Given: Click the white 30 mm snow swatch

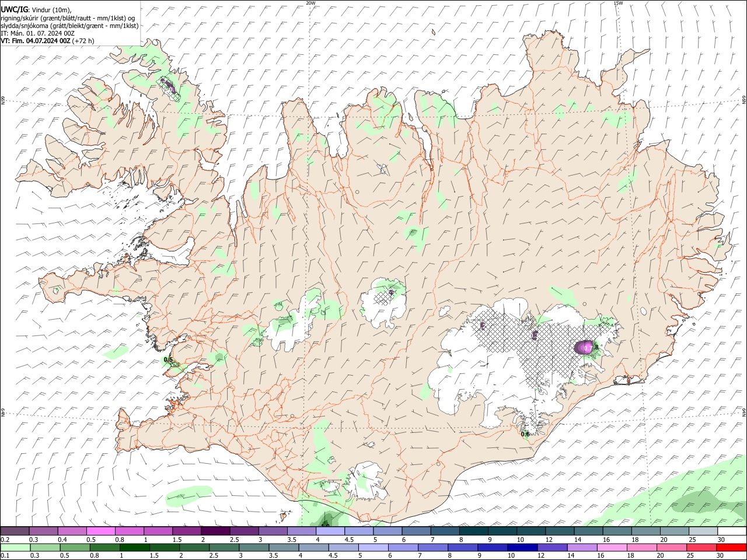Looking at the screenshot, I should point(732,531).
